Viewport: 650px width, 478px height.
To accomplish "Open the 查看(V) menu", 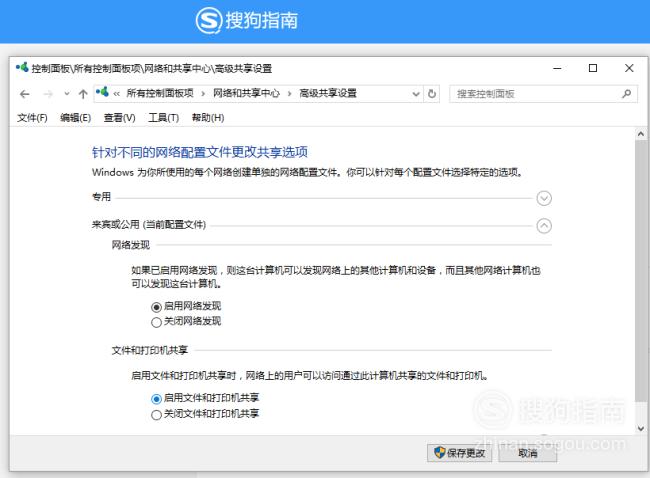I will (119, 118).
